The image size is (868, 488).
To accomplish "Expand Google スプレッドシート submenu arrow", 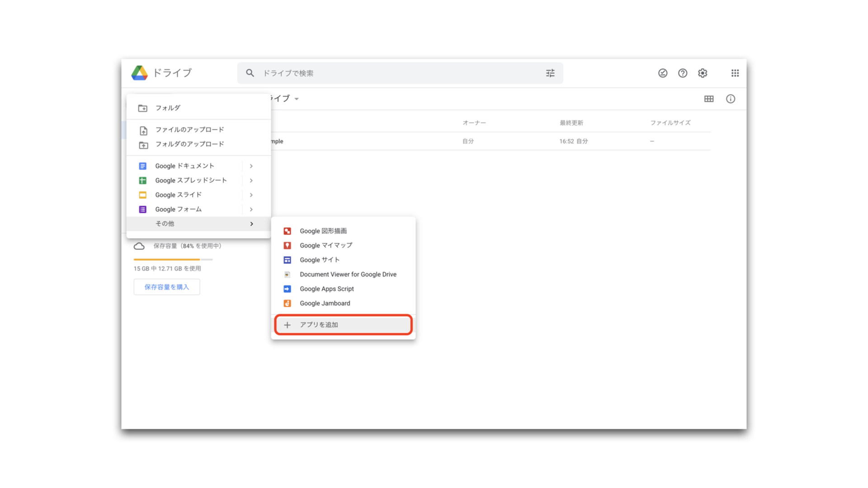I will [x=251, y=181].
